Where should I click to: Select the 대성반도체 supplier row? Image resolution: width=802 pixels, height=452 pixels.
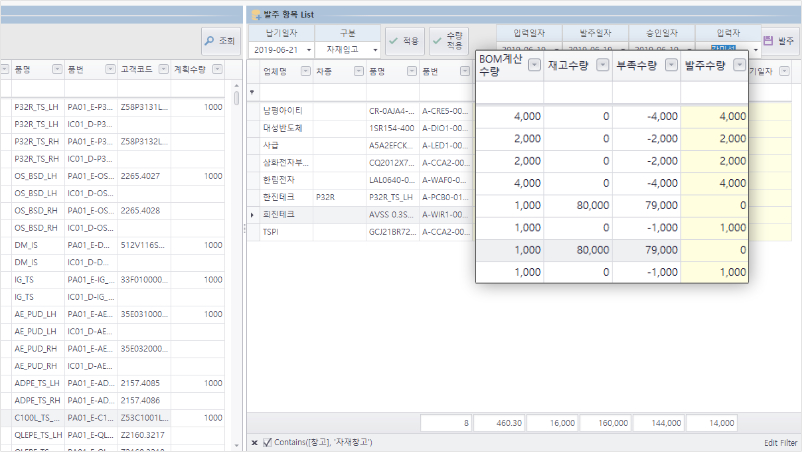tap(283, 128)
